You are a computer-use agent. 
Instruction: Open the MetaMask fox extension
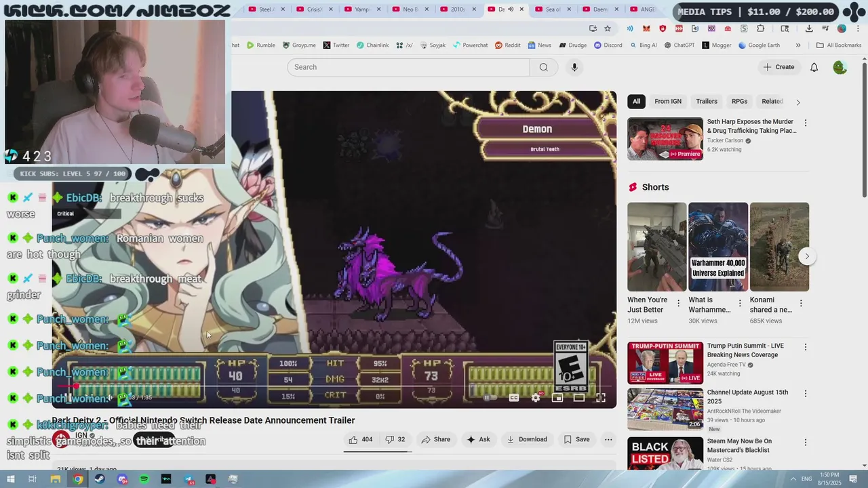click(x=646, y=28)
